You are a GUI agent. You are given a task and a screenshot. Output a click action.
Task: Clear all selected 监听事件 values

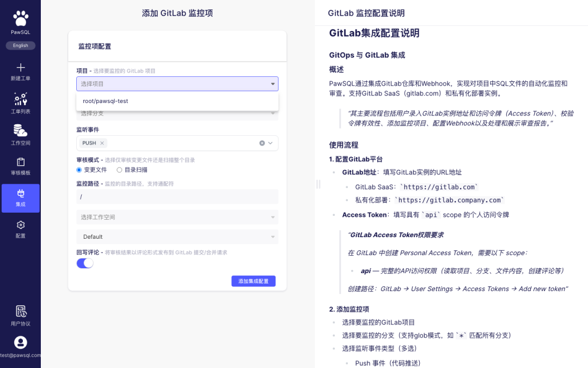click(262, 143)
